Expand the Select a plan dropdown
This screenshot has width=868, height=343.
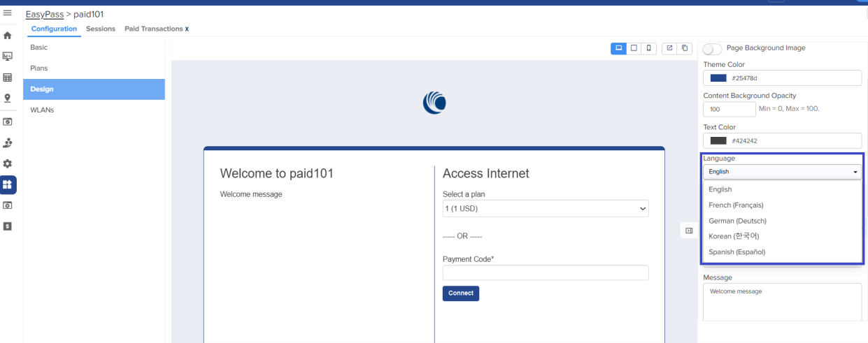point(546,208)
